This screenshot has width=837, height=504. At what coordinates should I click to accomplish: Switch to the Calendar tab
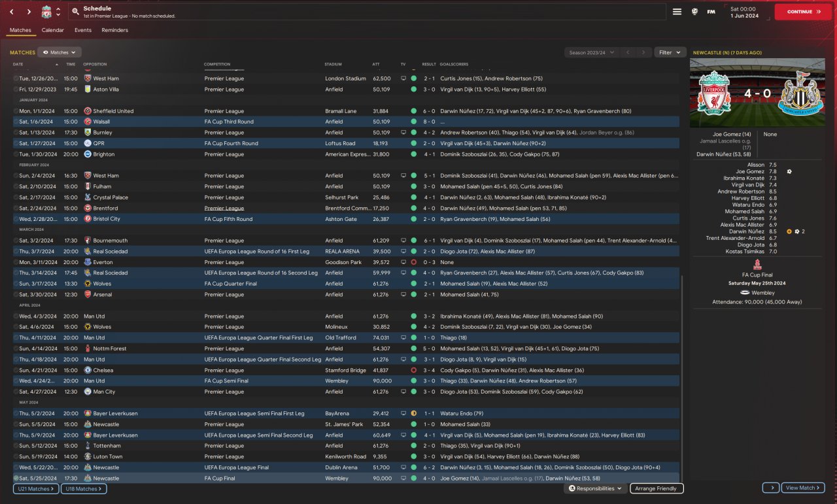[53, 30]
